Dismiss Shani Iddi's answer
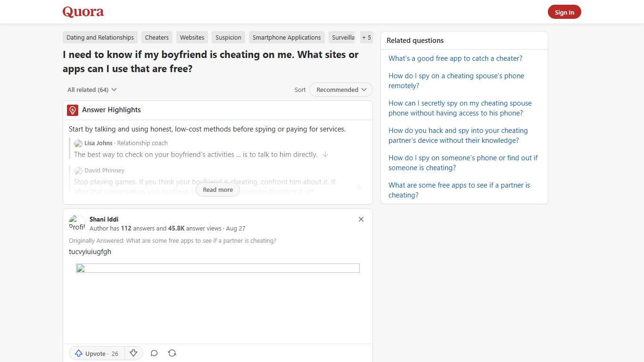644x362 pixels. coord(361,219)
